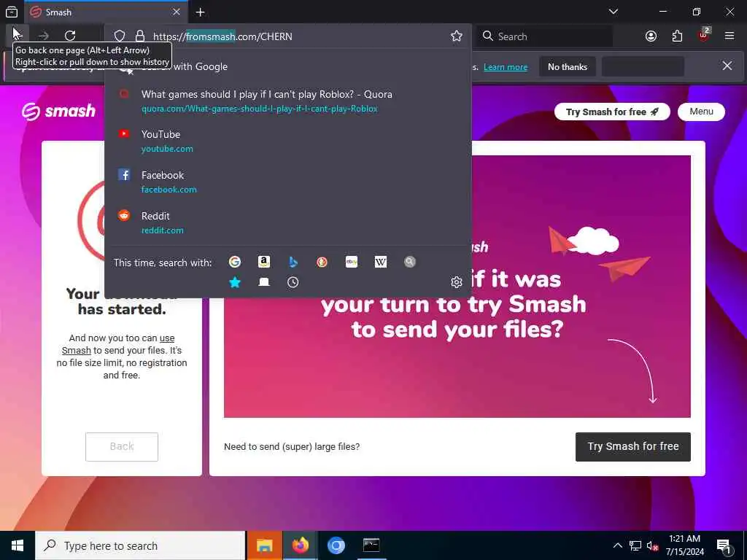Click the dark Try Smash for free button
Viewport: 747px width, 560px height.
tap(632, 447)
